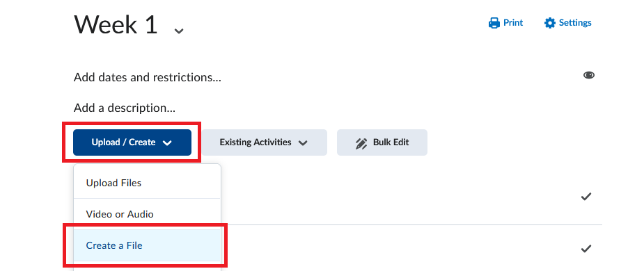Open the Upload / Create dropdown arrow
Image resolution: width=644 pixels, height=278 pixels.
(167, 143)
